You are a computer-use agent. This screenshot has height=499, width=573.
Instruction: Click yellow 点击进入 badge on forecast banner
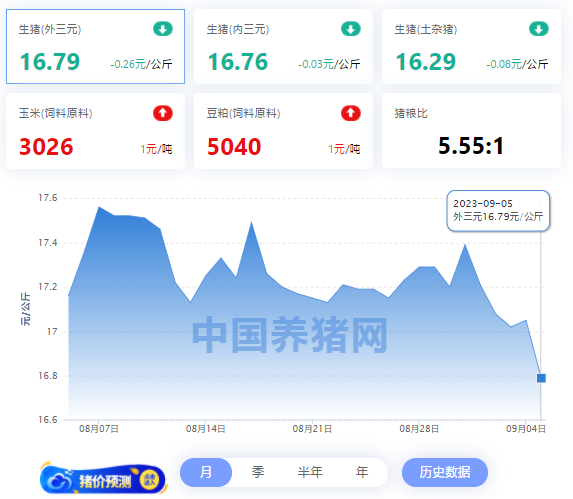pyautogui.click(x=150, y=480)
